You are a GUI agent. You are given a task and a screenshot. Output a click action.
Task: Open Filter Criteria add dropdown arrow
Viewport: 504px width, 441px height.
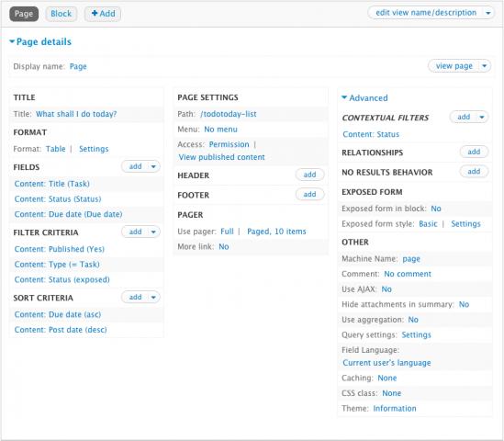click(153, 232)
